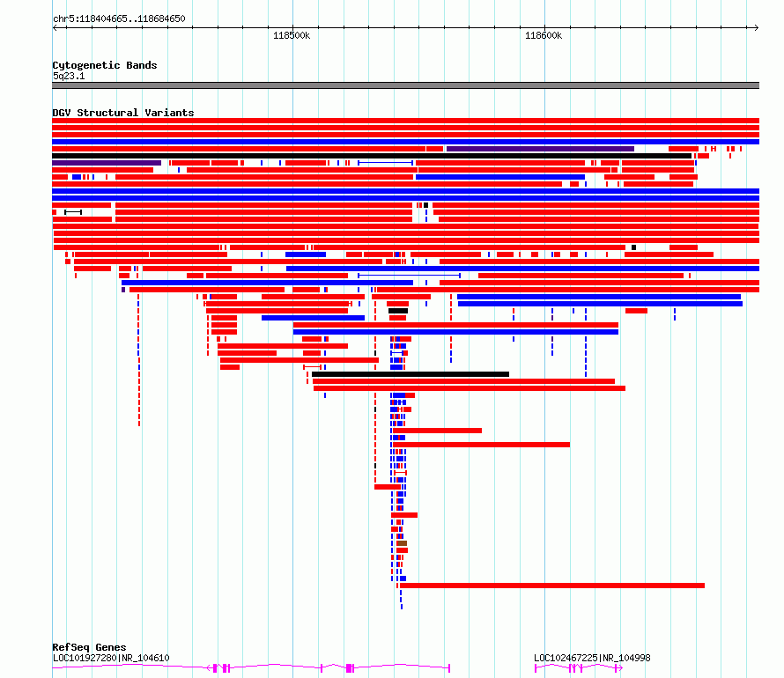784x678 pixels.
Task: Open the DGV Structural Variants track title
Action: point(123,113)
